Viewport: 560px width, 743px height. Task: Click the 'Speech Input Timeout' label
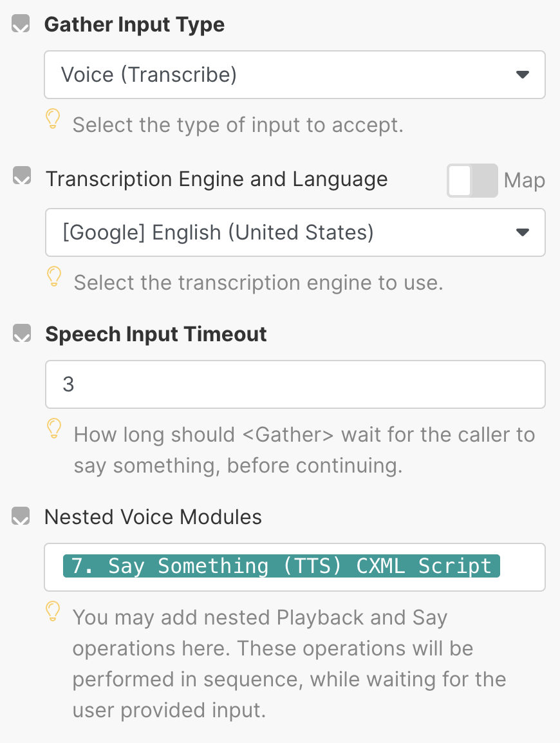point(156,334)
